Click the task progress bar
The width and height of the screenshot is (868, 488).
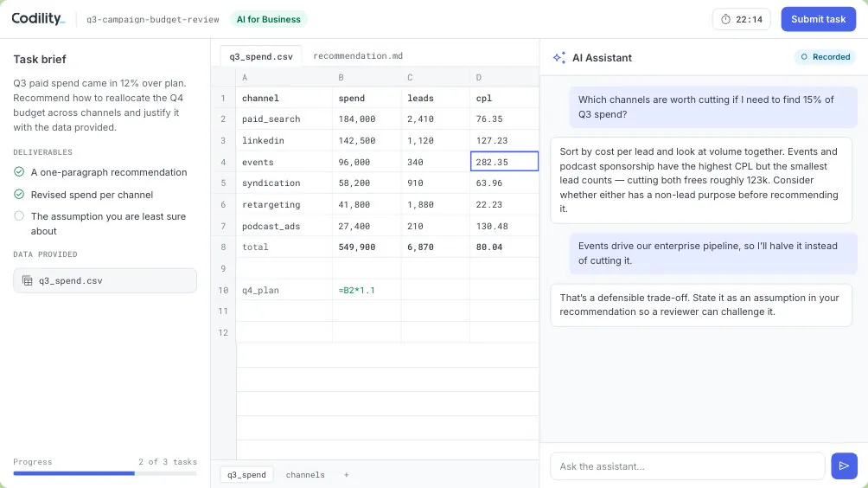[x=105, y=473]
